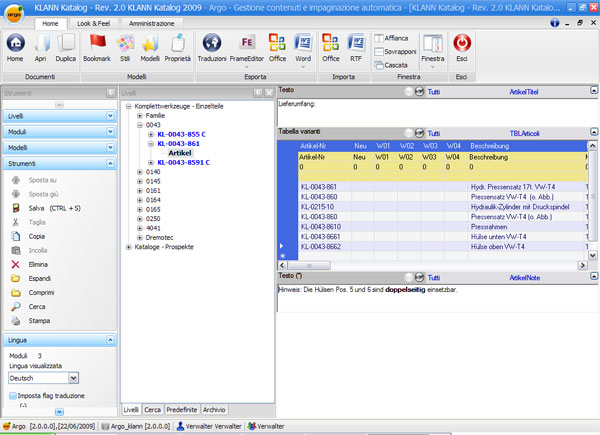600x435 pixels.
Task: Expand the Modelli sidebar section
Action: click(x=110, y=148)
